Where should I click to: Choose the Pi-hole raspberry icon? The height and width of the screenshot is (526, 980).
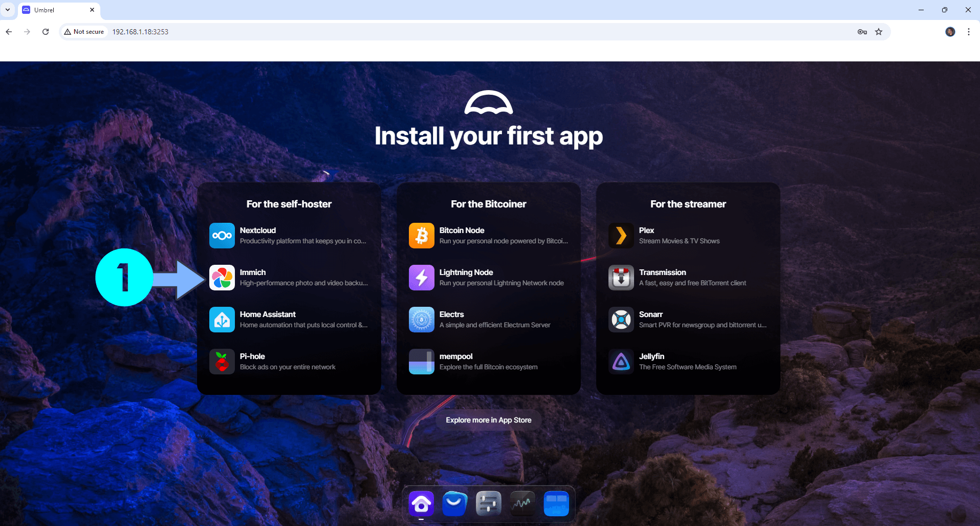click(222, 362)
